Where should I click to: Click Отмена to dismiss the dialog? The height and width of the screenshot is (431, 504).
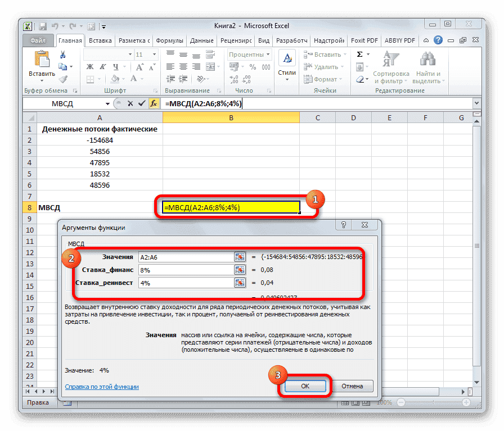pos(353,386)
